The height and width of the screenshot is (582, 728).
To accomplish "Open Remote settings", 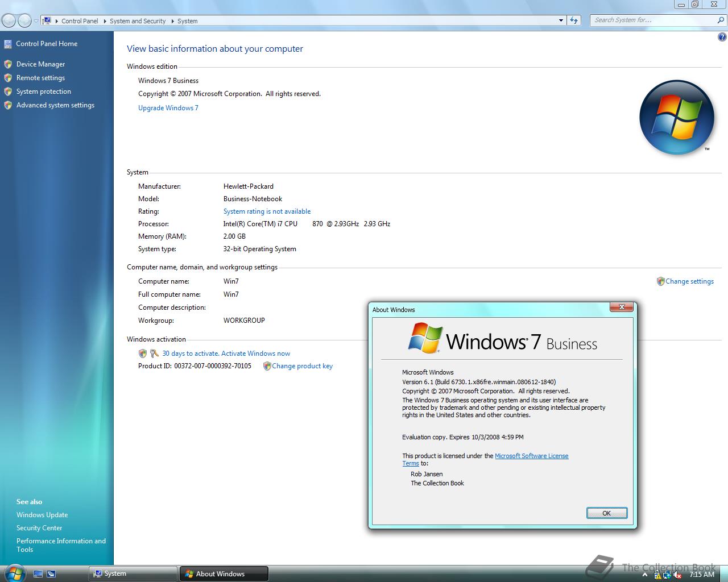I will tap(40, 78).
